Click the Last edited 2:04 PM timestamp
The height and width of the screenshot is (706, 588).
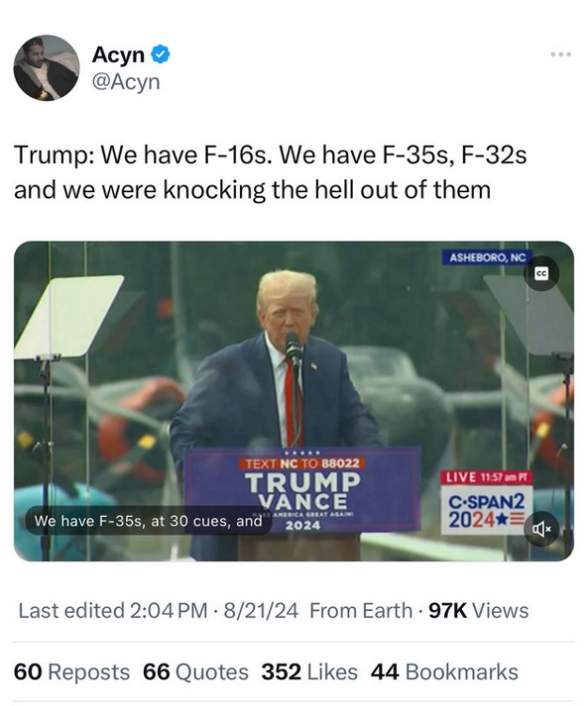coord(113,611)
